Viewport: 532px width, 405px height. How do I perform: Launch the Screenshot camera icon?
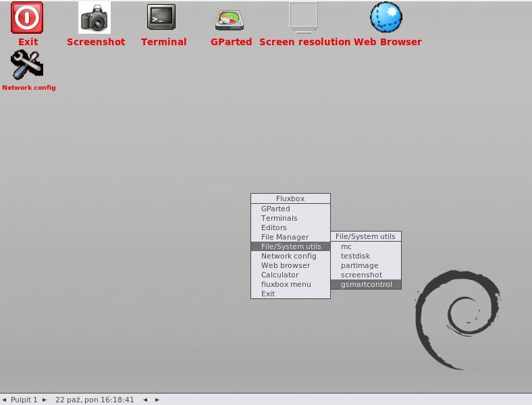click(95, 18)
